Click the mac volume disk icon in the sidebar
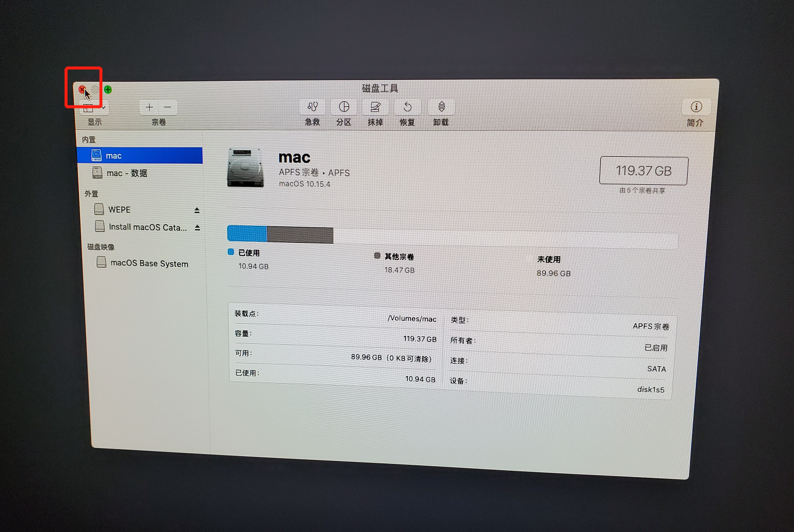Image resolution: width=794 pixels, height=532 pixels. click(96, 156)
